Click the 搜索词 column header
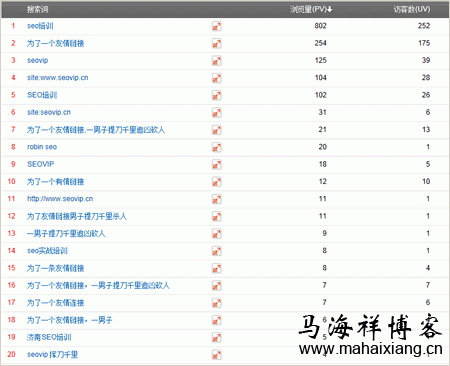Screen dimensions: 450x366 click(x=38, y=9)
